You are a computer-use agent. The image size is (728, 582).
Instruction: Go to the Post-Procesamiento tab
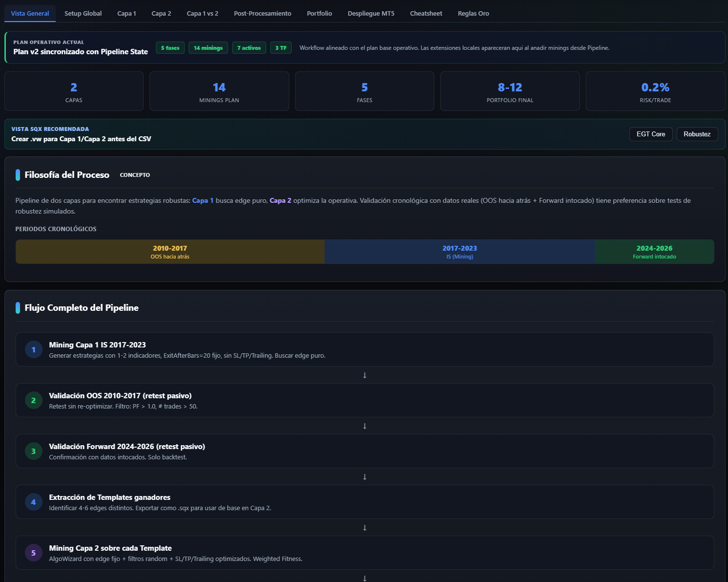click(262, 13)
